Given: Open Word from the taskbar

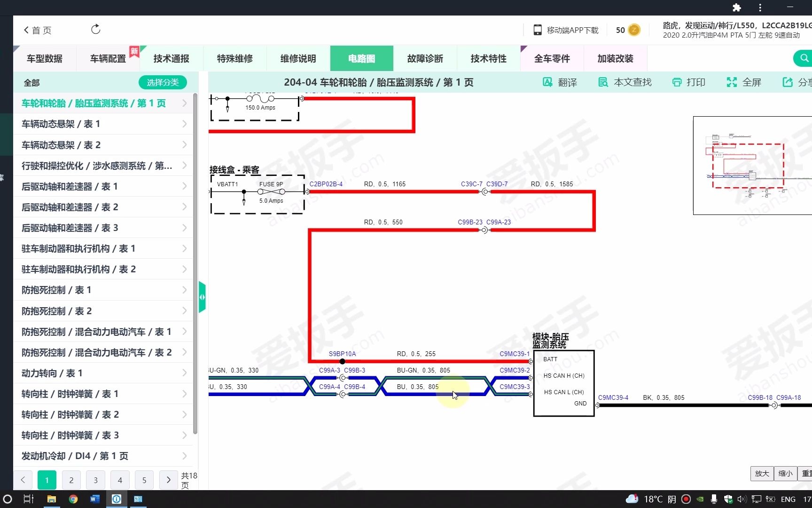Looking at the screenshot, I should point(94,499).
